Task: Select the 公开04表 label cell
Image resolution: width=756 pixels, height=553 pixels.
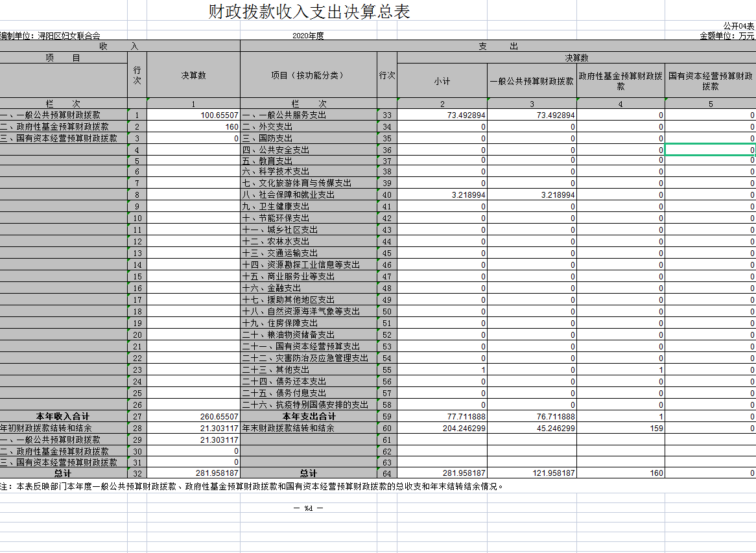Action: click(x=738, y=27)
